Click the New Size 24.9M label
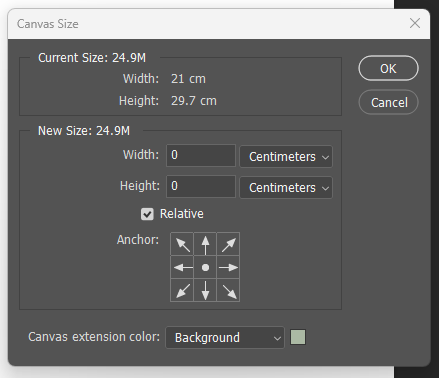Viewport: 439px width, 378px height. click(84, 131)
